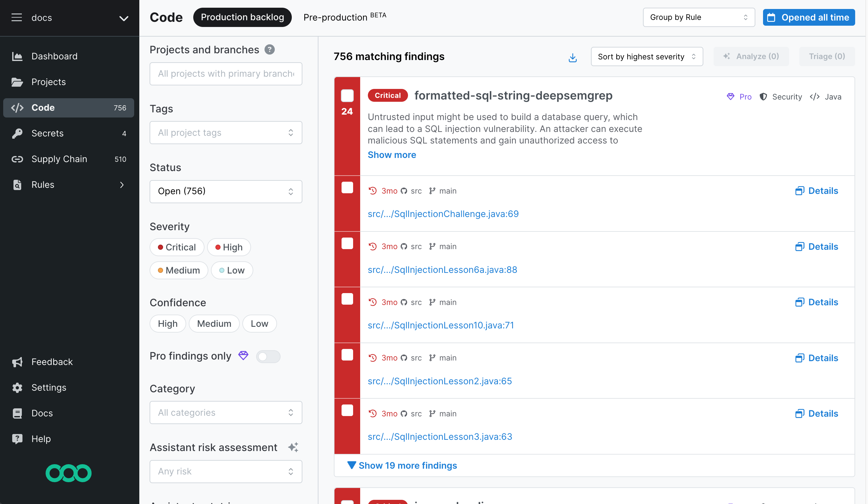868x504 pixels.
Task: Open the hamburger navigation menu
Action: (x=17, y=18)
